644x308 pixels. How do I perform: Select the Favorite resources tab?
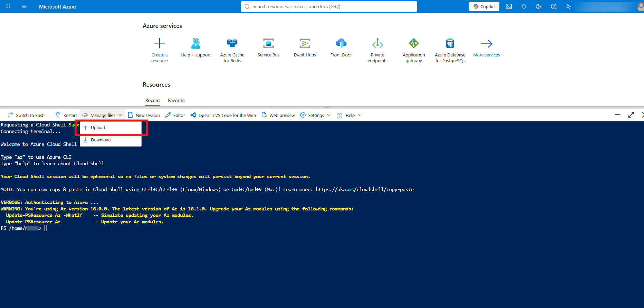tap(176, 101)
